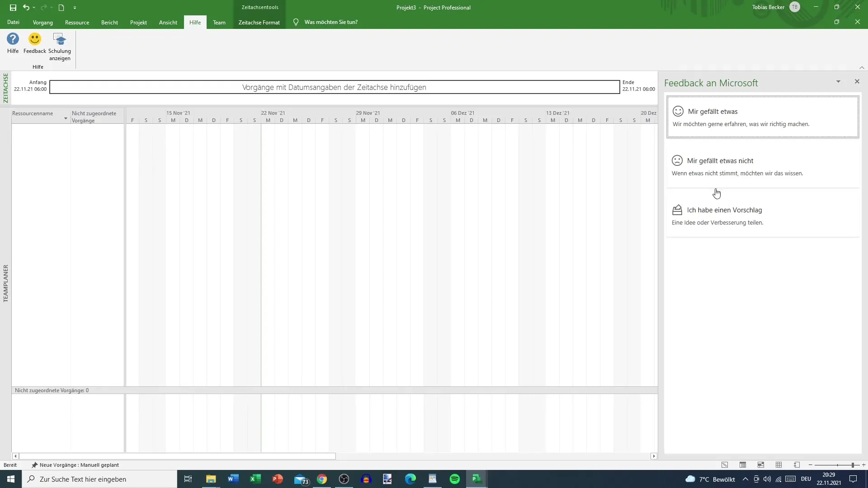Click 'Nicht zugeordnete Vorgänge' column header

(x=97, y=117)
